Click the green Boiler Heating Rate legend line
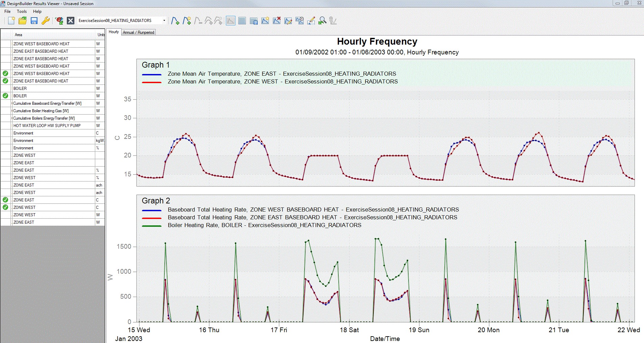644x343 pixels. [152, 225]
